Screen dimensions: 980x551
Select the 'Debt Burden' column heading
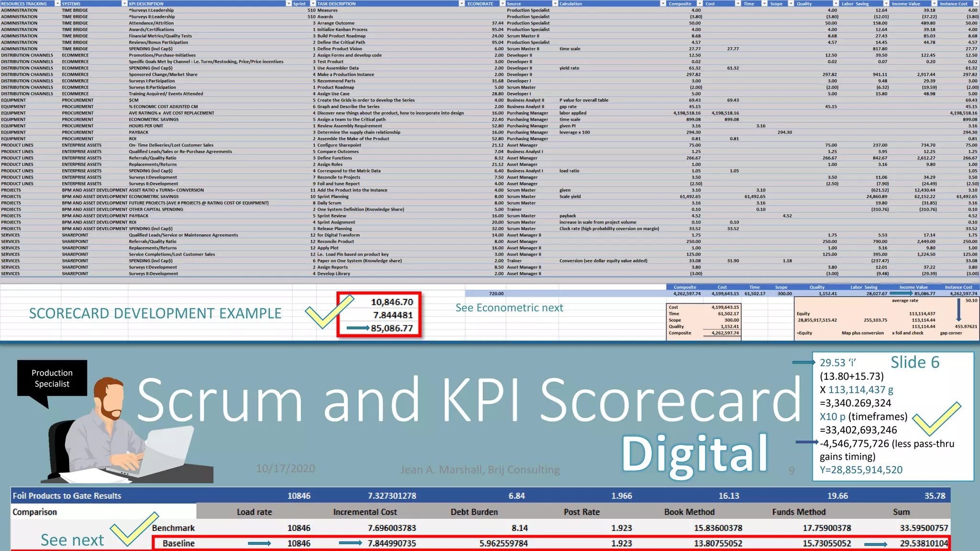(x=474, y=512)
